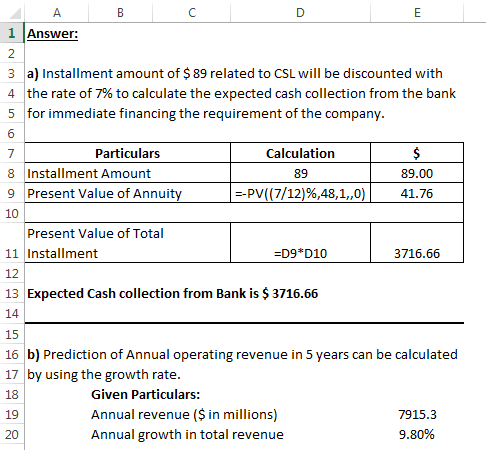Click the '$' header cell in the table
This screenshot has height=450, width=486.
point(417,153)
